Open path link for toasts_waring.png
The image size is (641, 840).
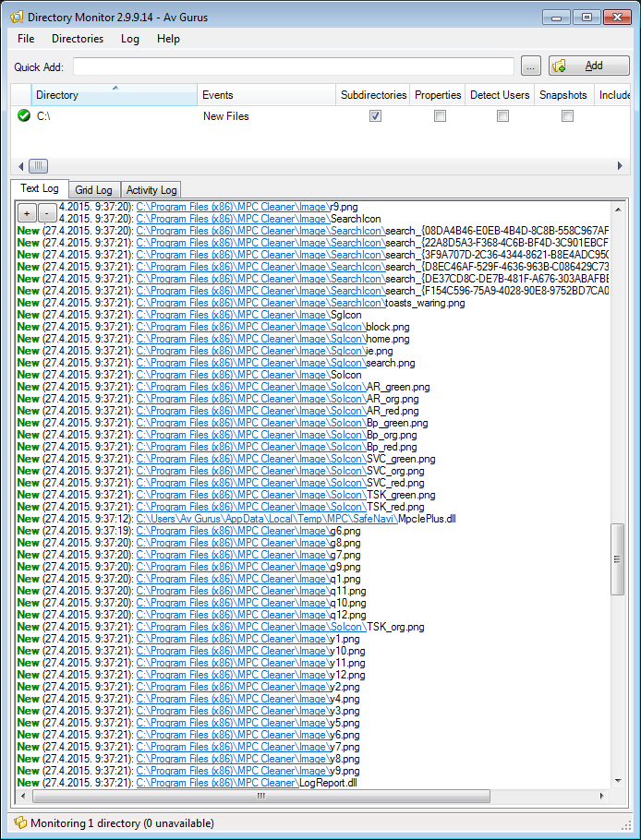pos(260,303)
